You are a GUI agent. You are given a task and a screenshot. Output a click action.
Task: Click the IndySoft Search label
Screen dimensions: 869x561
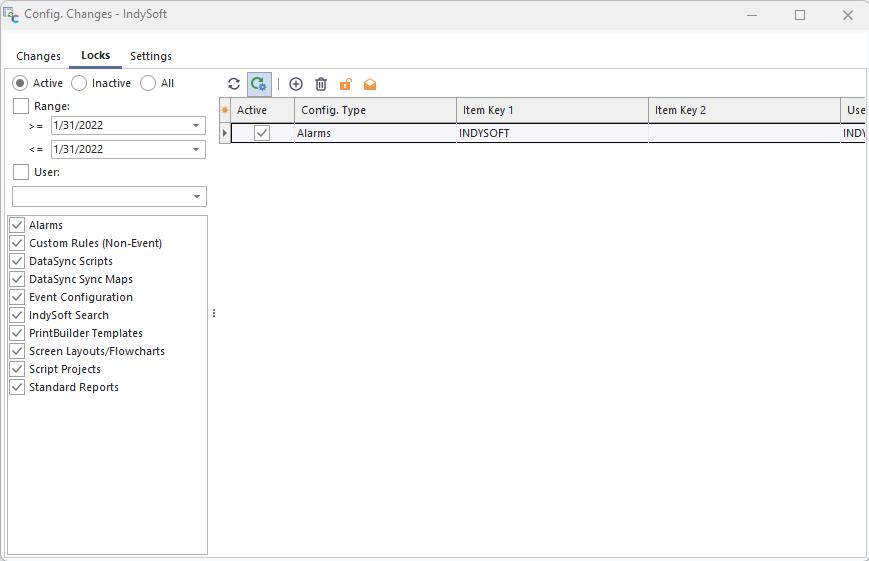click(69, 315)
